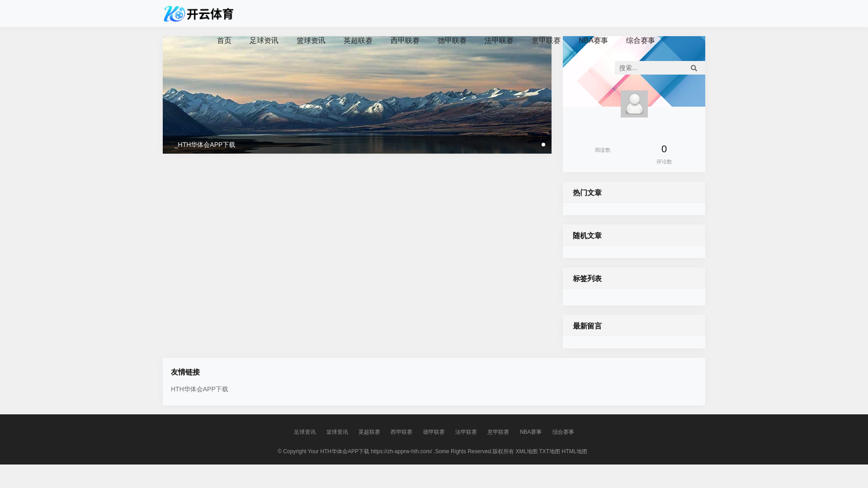Open NBA赛事 in top navigation
The width and height of the screenshot is (868, 488).
[593, 41]
